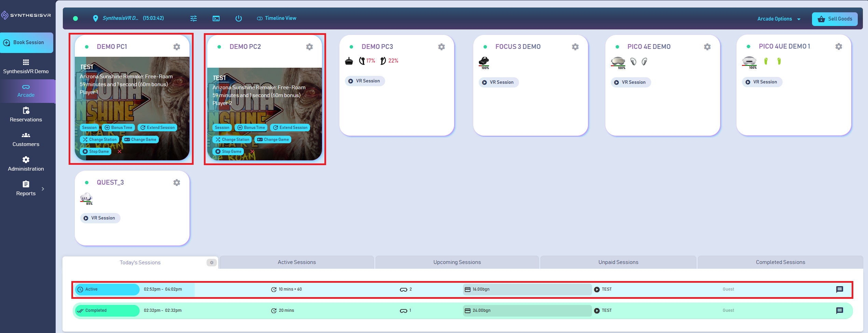The width and height of the screenshot is (868, 333).
Task: Click the red X on DEMO PC1
Action: coord(120,151)
